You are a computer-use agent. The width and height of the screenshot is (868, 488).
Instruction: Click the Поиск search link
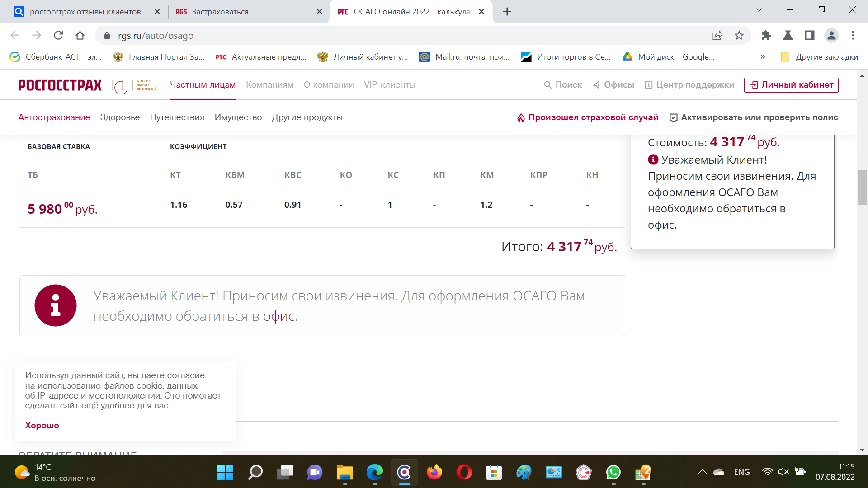(x=563, y=85)
